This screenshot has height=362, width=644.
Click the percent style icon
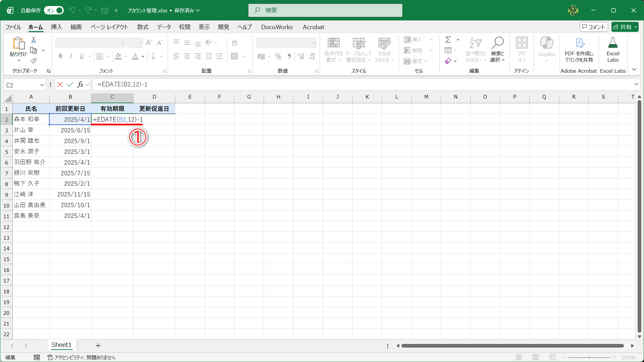click(278, 56)
